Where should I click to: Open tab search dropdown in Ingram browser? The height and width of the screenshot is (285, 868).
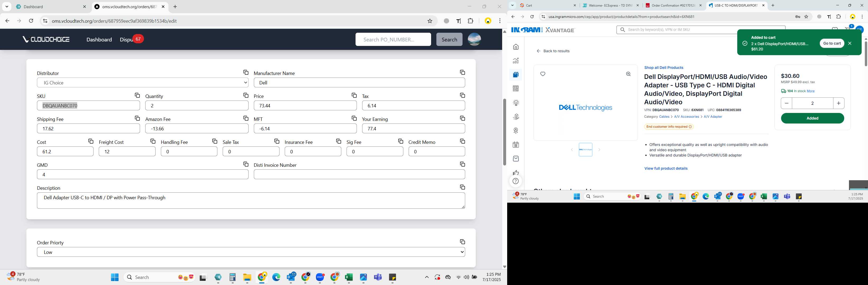click(512, 5)
